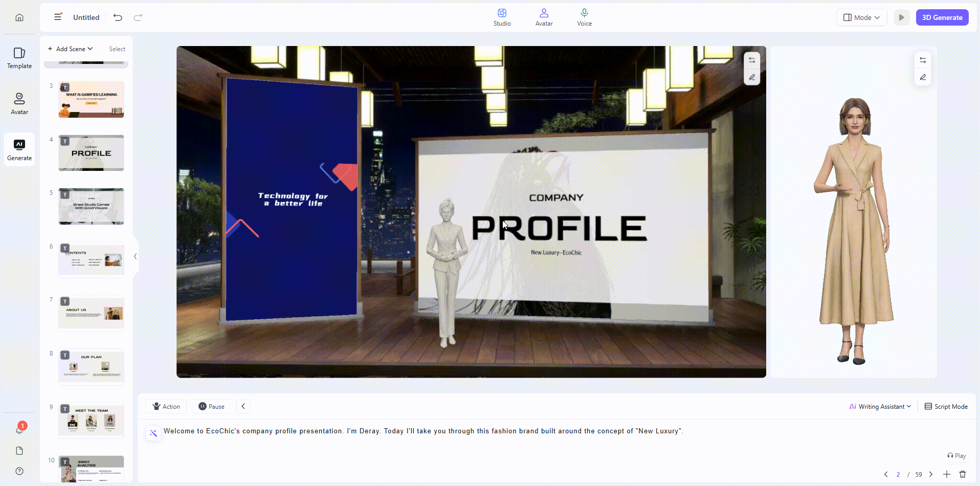The image size is (980, 486).
Task: Select scene 7 About Us thumbnail
Action: (91, 314)
